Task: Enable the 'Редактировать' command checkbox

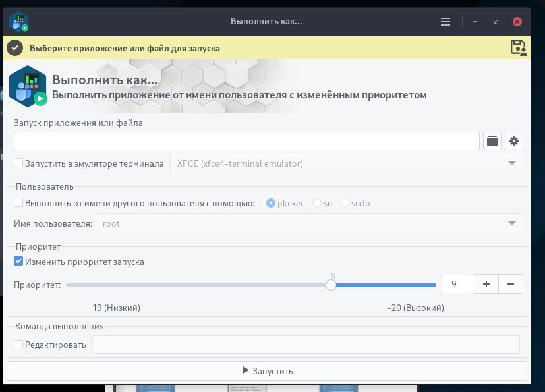Action: [18, 345]
